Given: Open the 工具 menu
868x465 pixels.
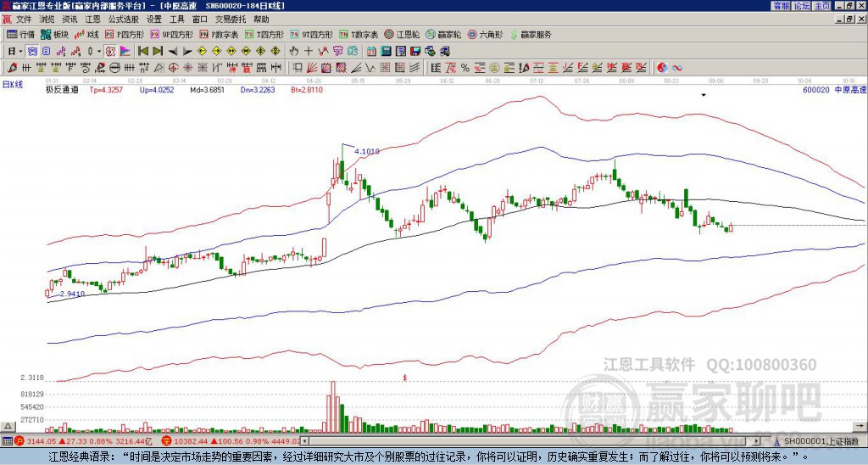Looking at the screenshot, I should [x=176, y=20].
